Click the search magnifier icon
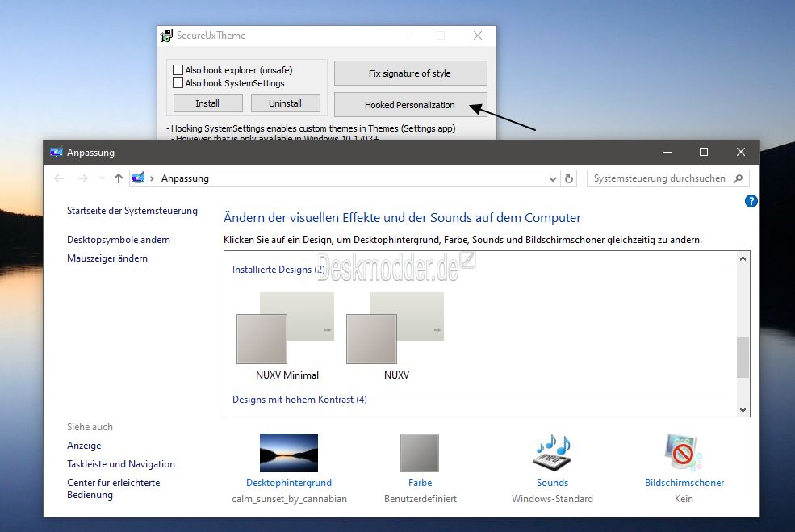Viewport: 795px width, 532px height. pos(739,178)
